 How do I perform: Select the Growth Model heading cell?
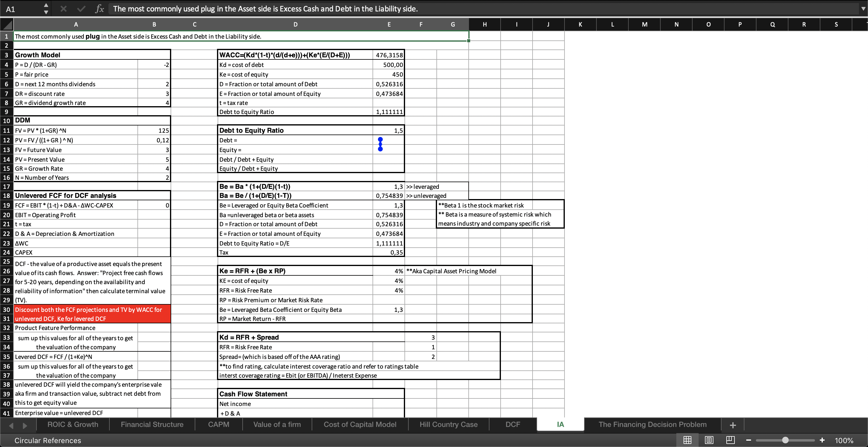76,55
